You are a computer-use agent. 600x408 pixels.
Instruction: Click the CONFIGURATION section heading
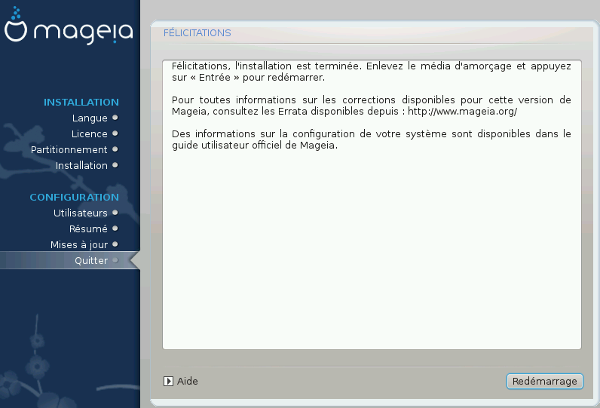[x=74, y=197]
